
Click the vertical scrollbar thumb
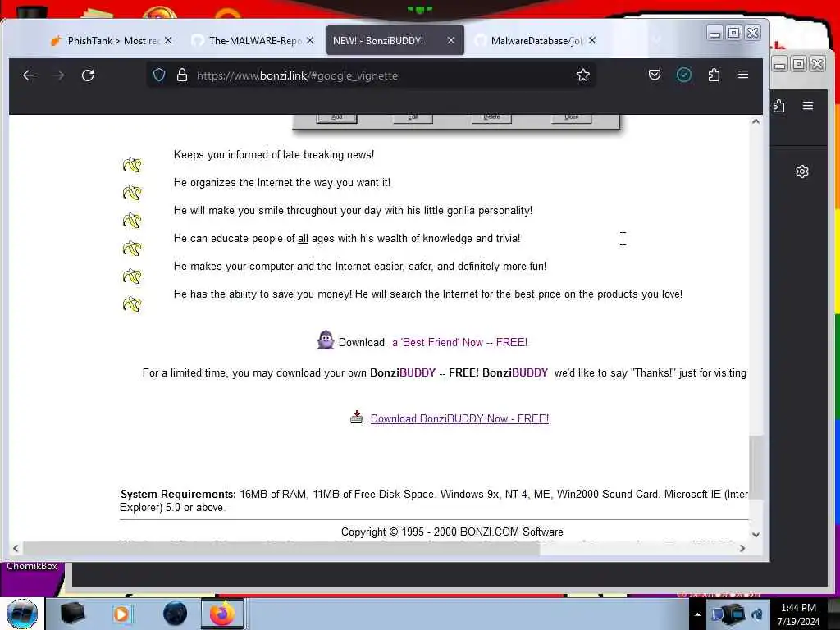coord(756,467)
